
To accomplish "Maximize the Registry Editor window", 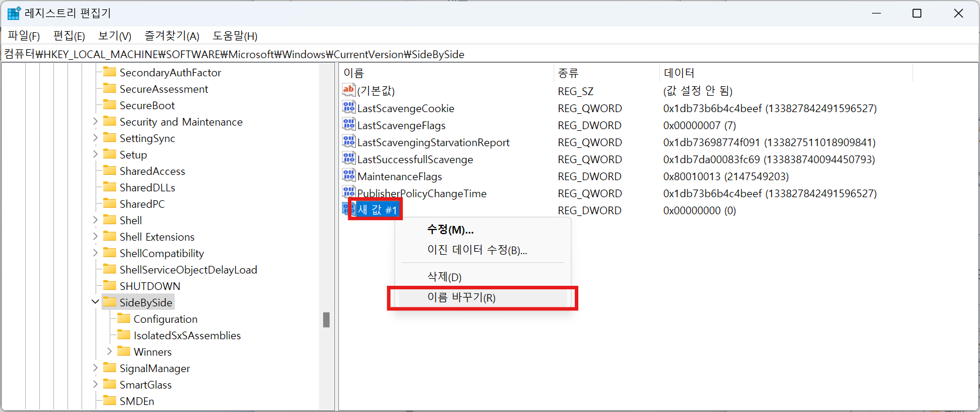I will pos(917,13).
